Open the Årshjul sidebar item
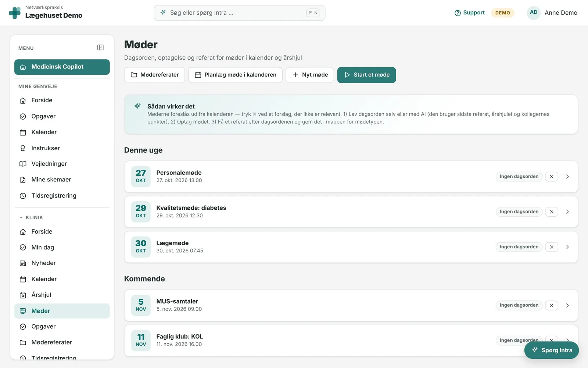The width and height of the screenshot is (588, 368). [62, 295]
